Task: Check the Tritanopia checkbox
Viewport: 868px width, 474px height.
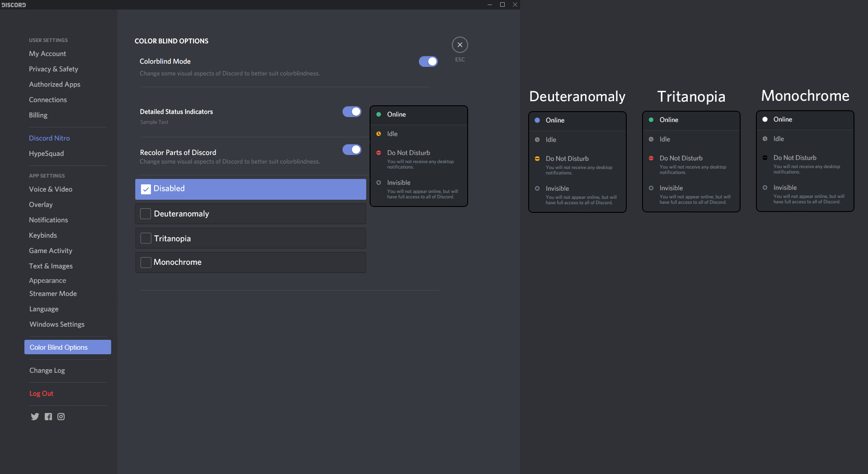Action: tap(145, 238)
